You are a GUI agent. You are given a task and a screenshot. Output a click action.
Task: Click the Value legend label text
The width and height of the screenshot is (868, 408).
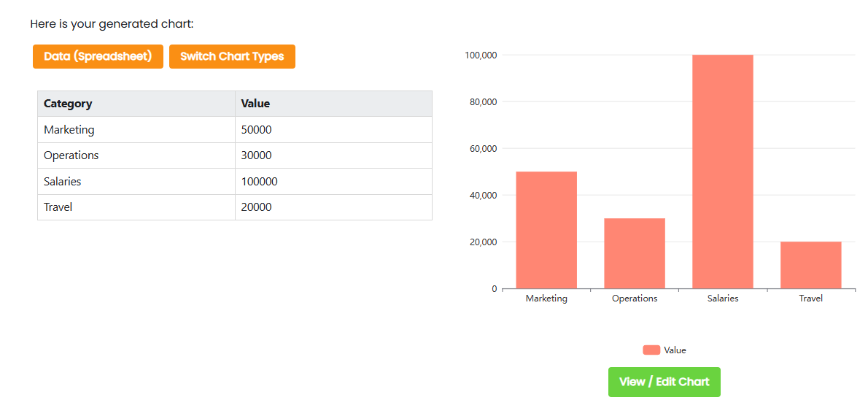click(675, 350)
